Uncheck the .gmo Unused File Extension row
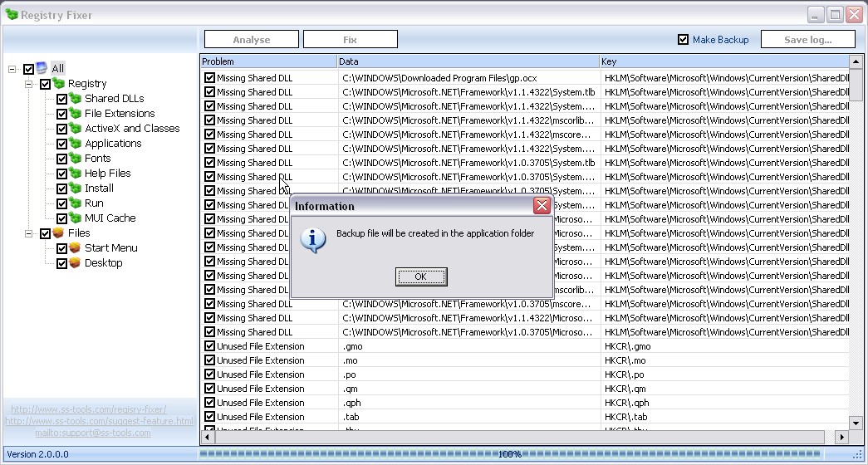868x465 pixels. tap(210, 346)
